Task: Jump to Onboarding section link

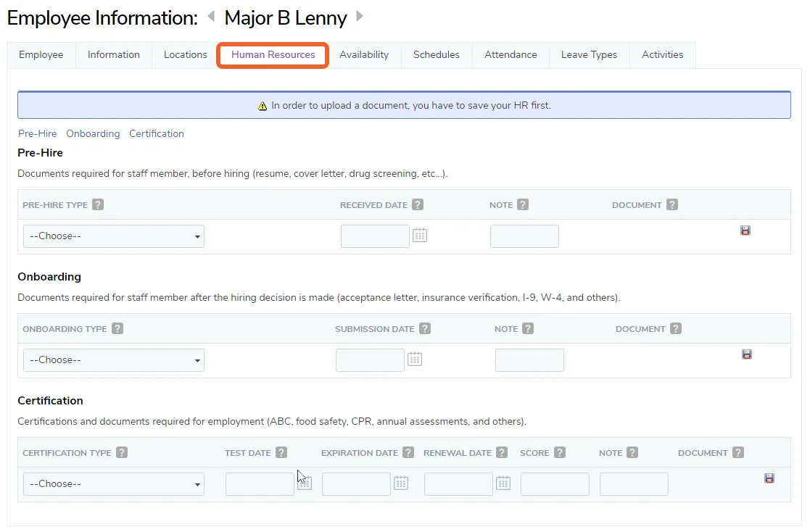Action: (x=93, y=133)
